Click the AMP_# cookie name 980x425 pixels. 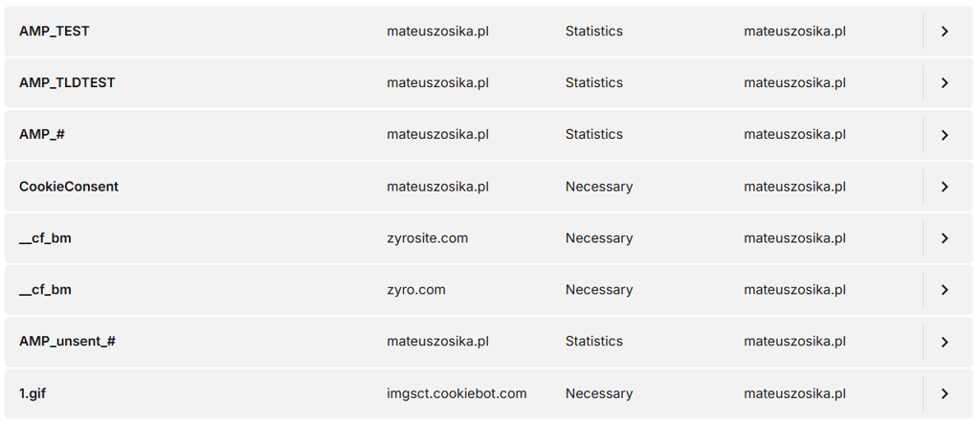pos(42,135)
